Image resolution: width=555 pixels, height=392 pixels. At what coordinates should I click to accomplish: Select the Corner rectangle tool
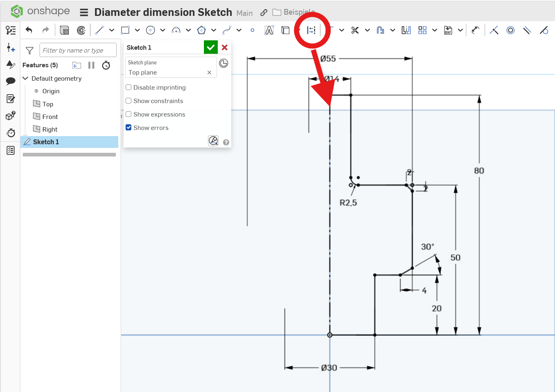125,30
